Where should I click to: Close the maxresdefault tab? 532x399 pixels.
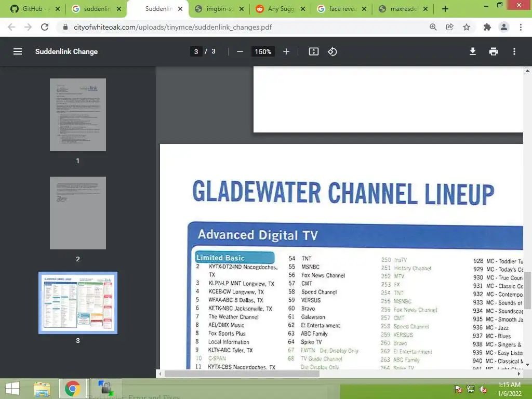(x=425, y=9)
